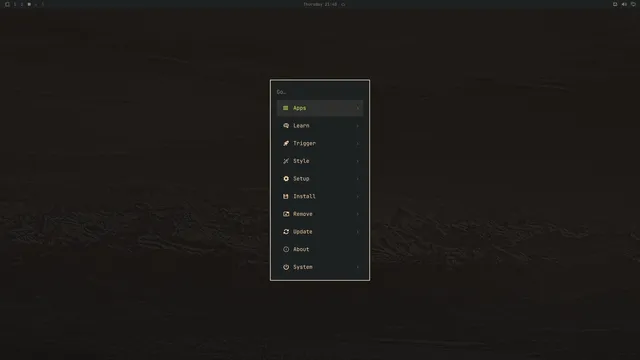Switch to workspace 1 in top bar
Viewport: 640px width, 360px height.
[15, 4]
